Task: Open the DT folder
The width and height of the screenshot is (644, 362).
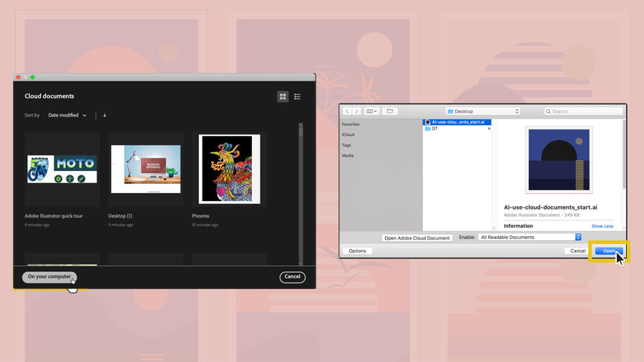Action: 457,129
